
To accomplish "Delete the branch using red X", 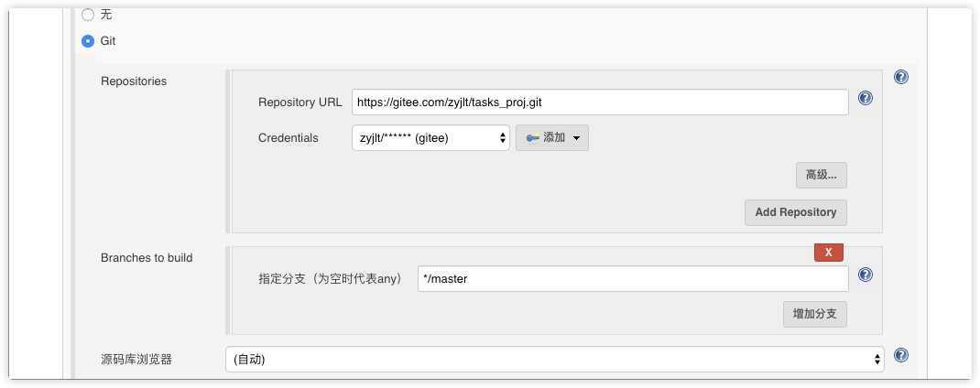I will (829, 253).
